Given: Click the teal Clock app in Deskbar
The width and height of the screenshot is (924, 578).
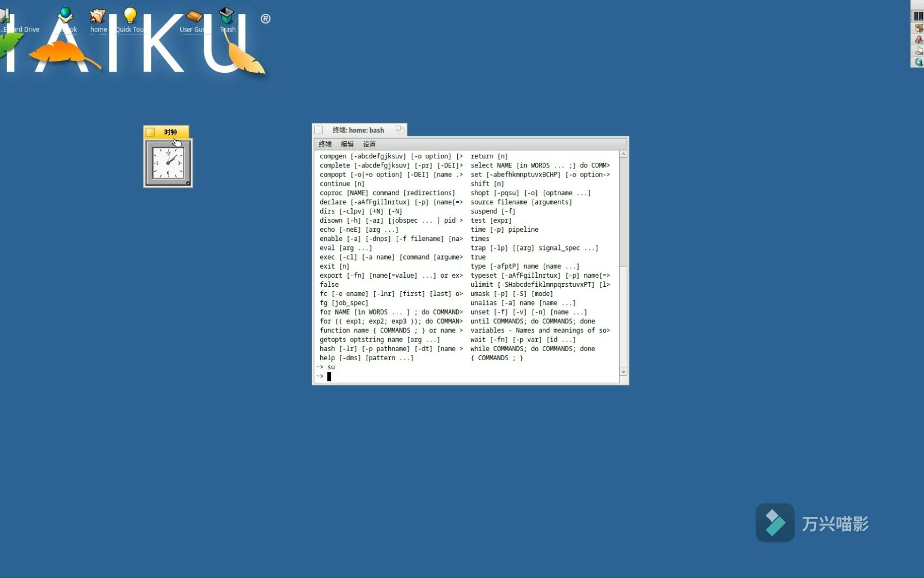Looking at the screenshot, I should (x=918, y=62).
